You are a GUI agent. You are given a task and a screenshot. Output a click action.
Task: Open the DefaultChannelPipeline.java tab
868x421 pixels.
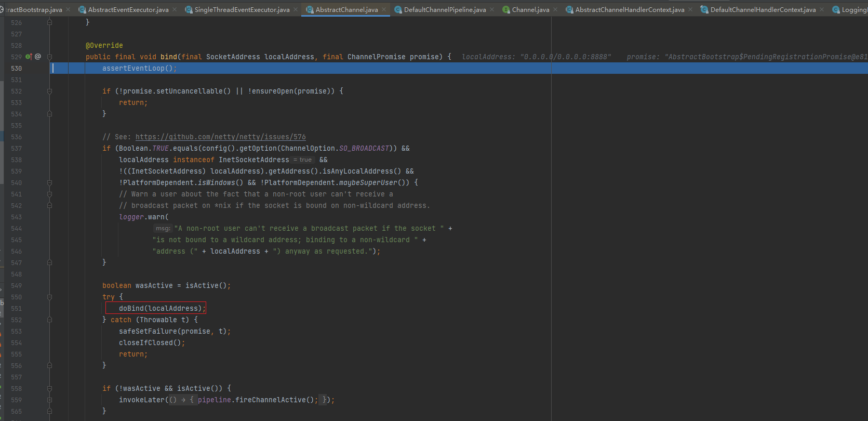pyautogui.click(x=445, y=10)
